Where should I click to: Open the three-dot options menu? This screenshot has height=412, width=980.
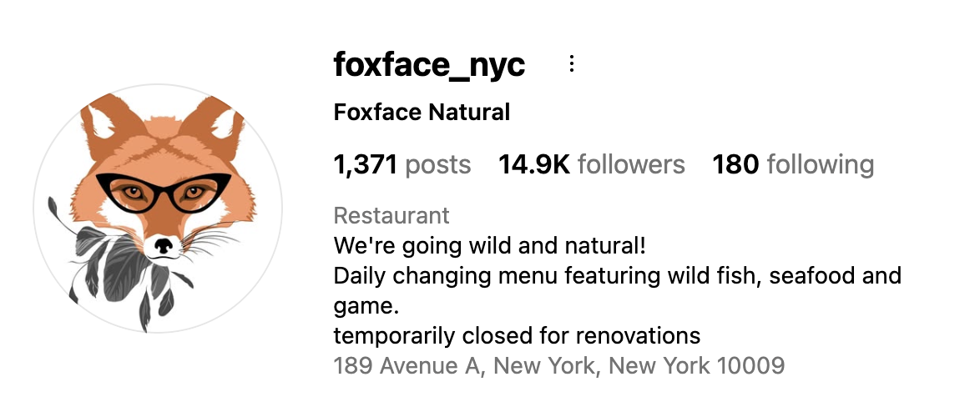point(572,64)
